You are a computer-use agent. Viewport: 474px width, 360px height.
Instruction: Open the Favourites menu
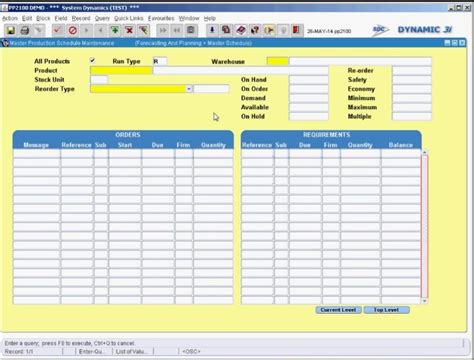[161, 18]
